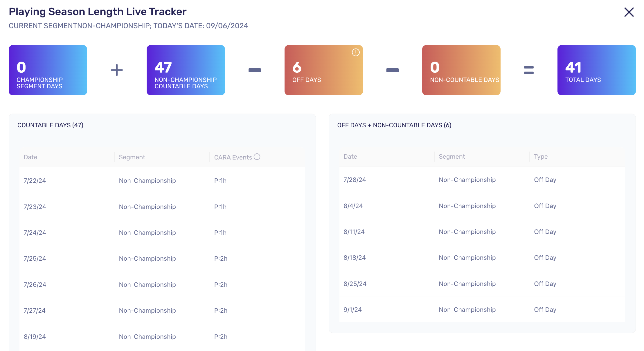
Task: Close the Playing Season Length Live Tracker
Action: pyautogui.click(x=629, y=12)
